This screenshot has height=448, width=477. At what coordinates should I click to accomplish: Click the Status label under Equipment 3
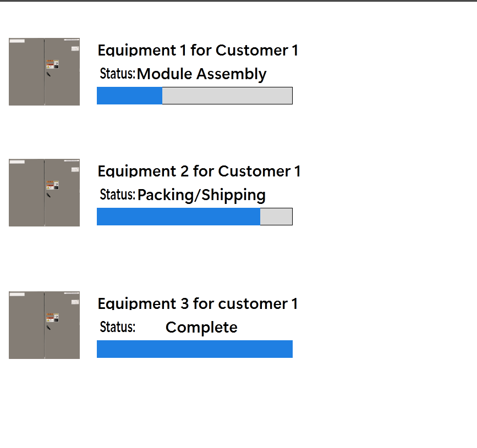(x=117, y=327)
